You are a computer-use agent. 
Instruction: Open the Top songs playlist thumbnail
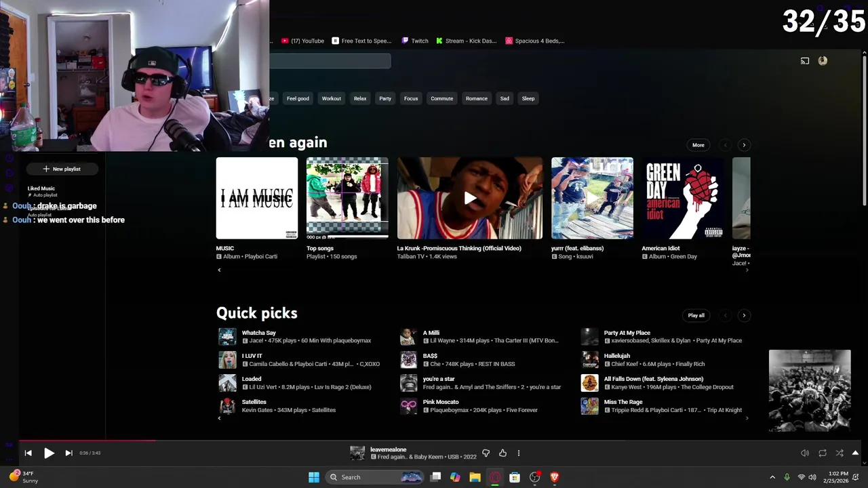click(347, 198)
